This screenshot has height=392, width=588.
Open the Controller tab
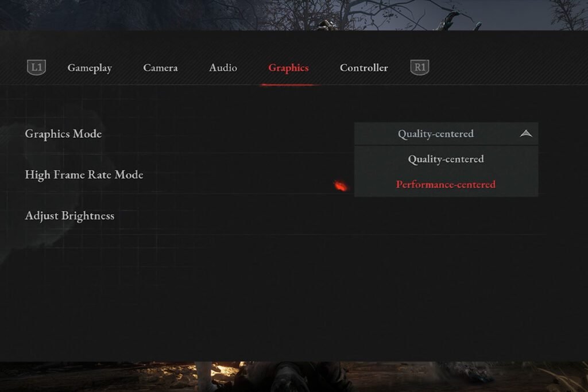363,68
